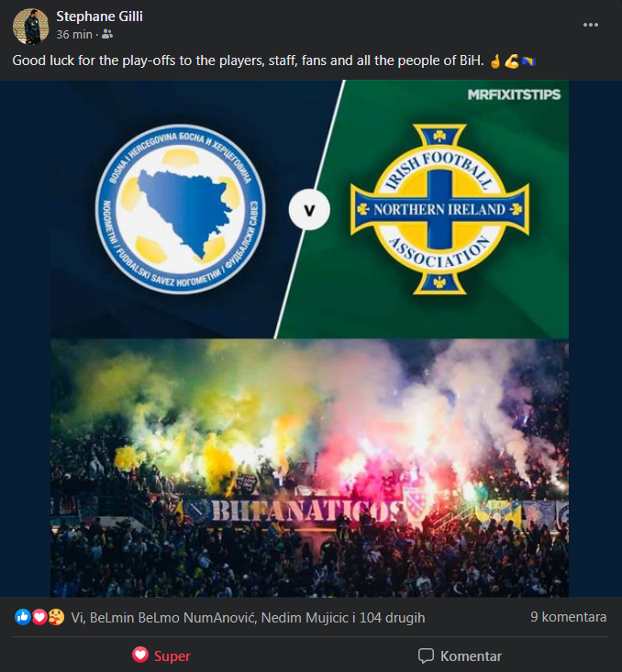Image resolution: width=622 pixels, height=672 pixels.
Task: Click the friends audience icon beside timestamp
Action: point(107,34)
